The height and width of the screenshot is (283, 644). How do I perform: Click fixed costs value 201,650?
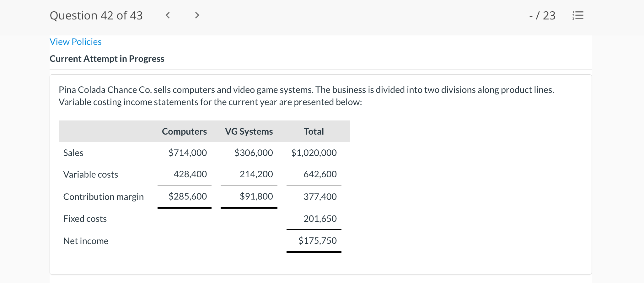pos(320,219)
